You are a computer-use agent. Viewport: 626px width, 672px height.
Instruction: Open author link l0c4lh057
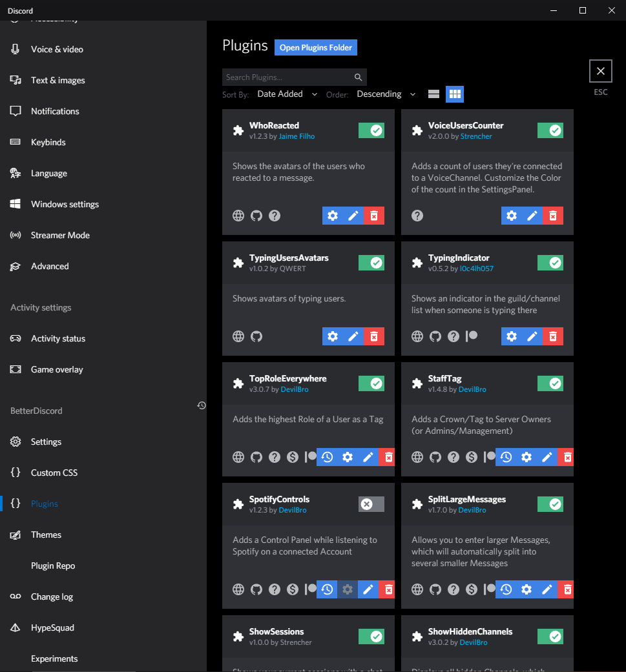click(x=476, y=269)
